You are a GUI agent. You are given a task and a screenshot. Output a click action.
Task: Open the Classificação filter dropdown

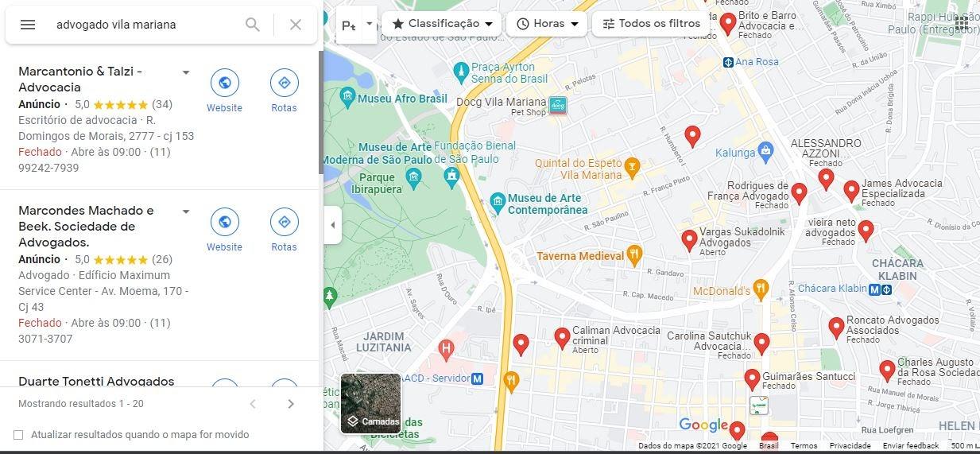pyautogui.click(x=442, y=24)
